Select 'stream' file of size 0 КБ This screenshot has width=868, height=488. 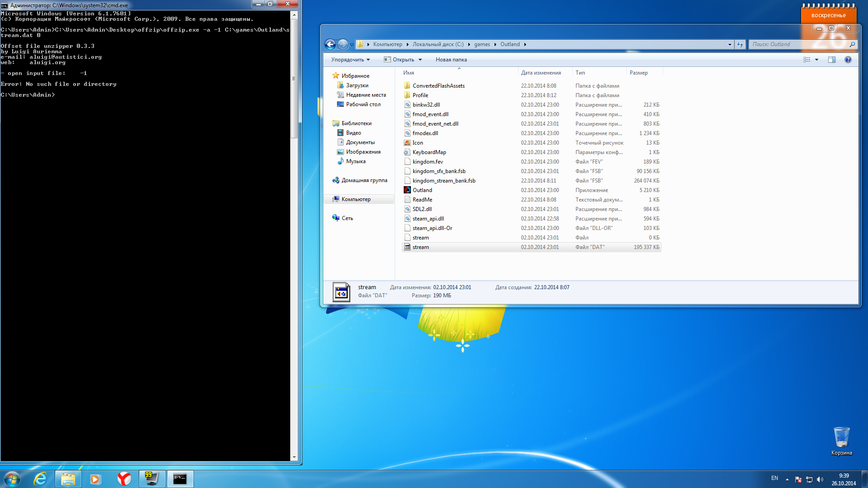click(x=420, y=238)
